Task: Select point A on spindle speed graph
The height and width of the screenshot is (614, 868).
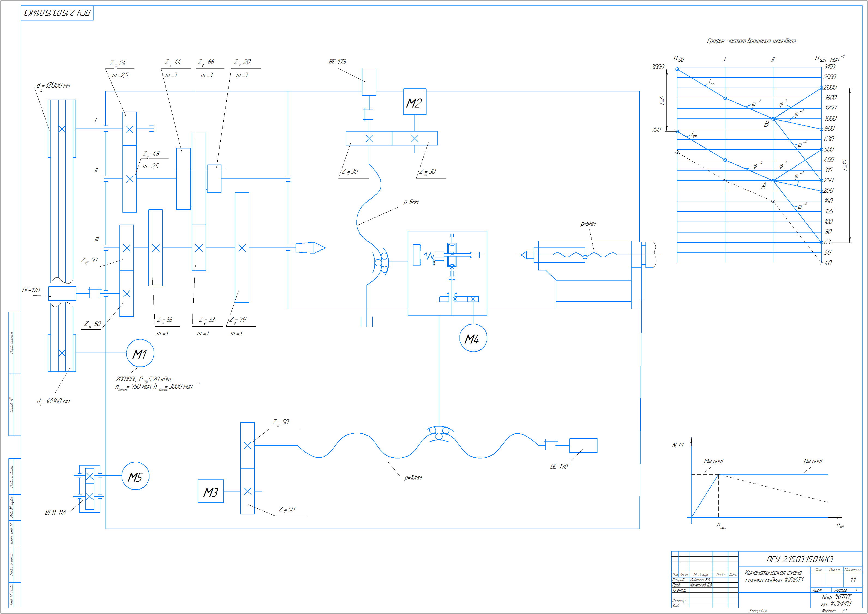Action: 773,181
